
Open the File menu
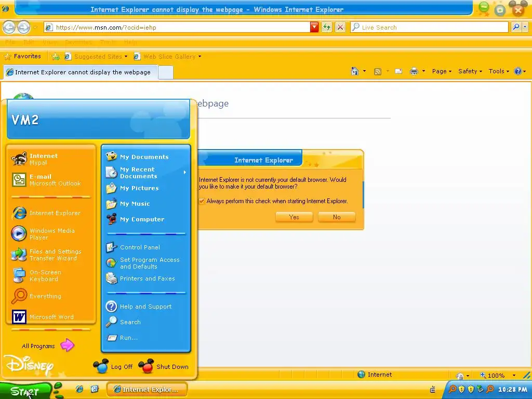(x=10, y=42)
